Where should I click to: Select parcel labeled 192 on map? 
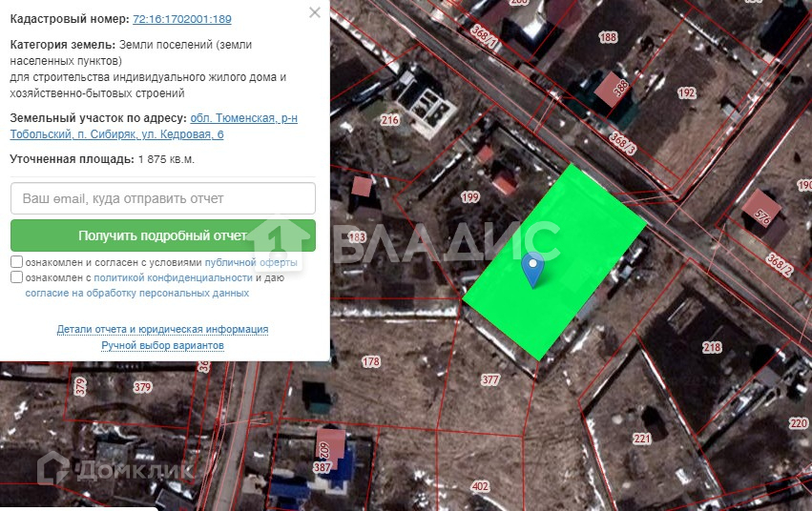click(x=687, y=92)
